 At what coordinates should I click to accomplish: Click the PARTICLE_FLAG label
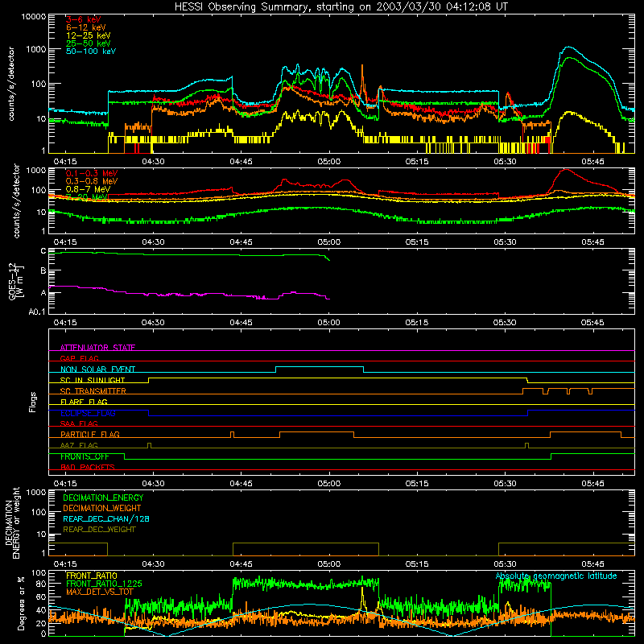90,435
